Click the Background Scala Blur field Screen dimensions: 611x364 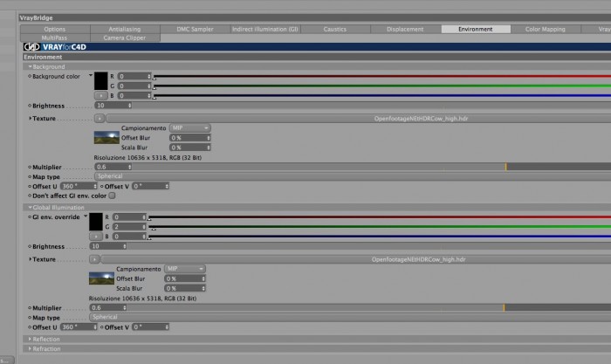(190, 148)
